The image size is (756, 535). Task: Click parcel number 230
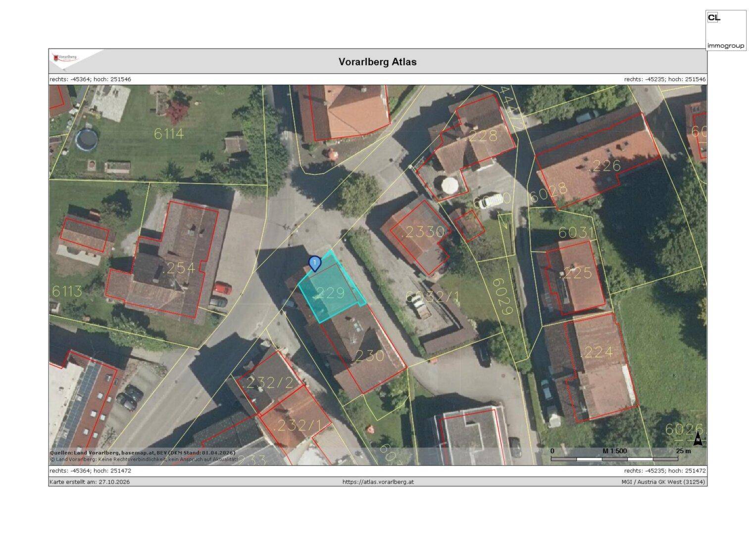pos(369,356)
